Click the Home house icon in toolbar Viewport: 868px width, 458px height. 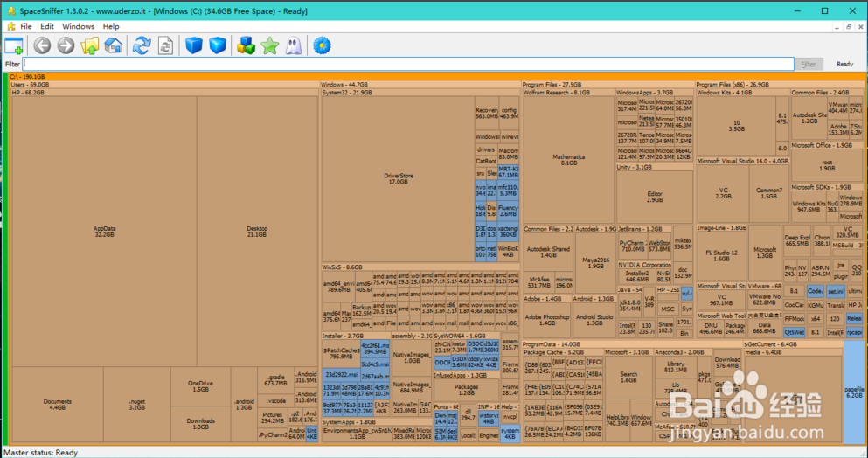click(x=114, y=46)
